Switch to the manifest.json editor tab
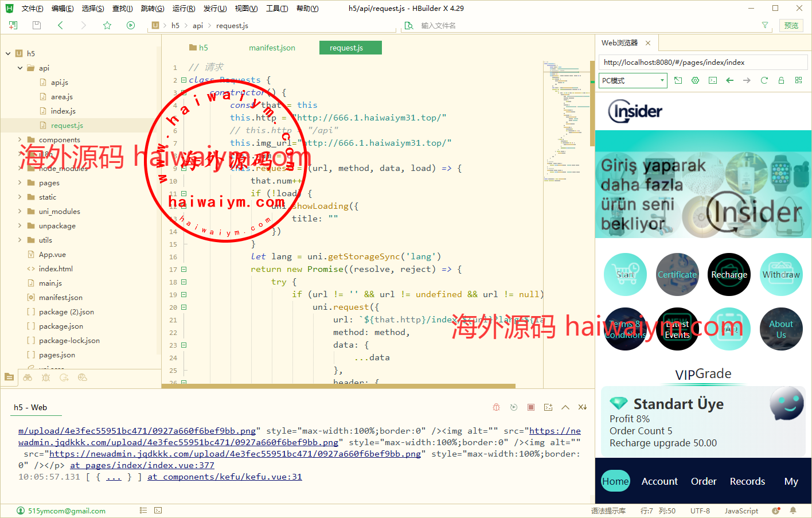 (272, 48)
